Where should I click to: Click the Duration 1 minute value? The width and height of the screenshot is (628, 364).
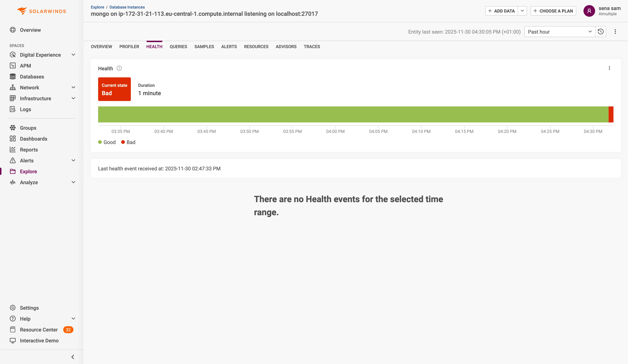click(x=150, y=93)
